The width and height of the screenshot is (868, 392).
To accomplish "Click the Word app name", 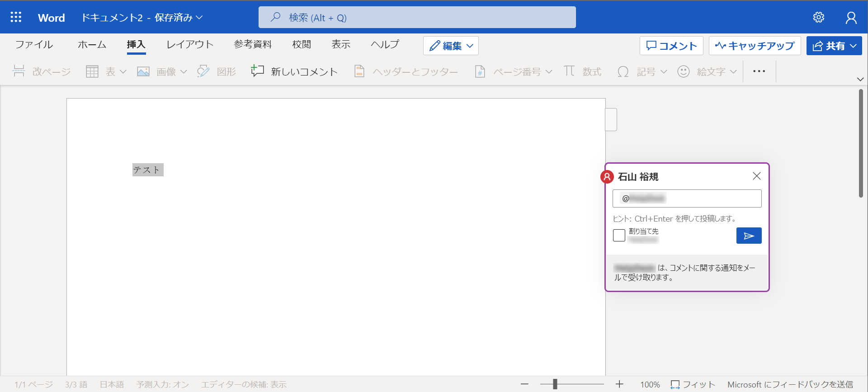I will pos(52,18).
